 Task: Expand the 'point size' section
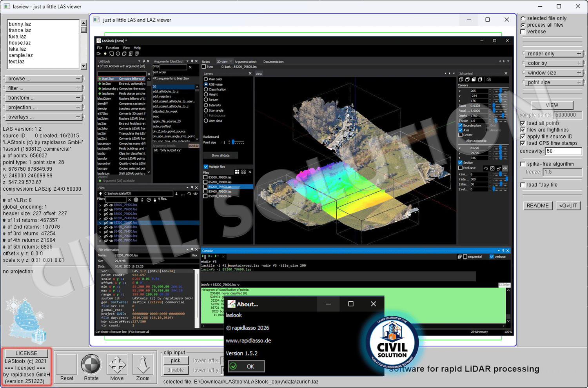tap(554, 82)
